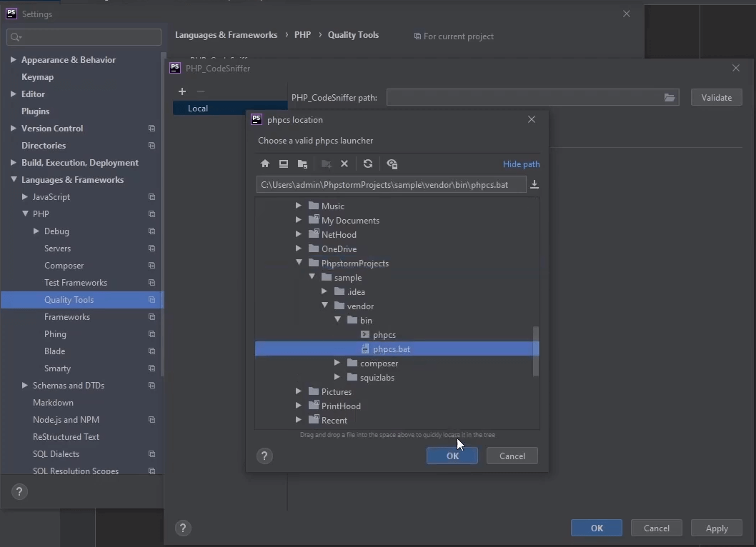
Task: Click the Home directory icon
Action: [x=265, y=164]
